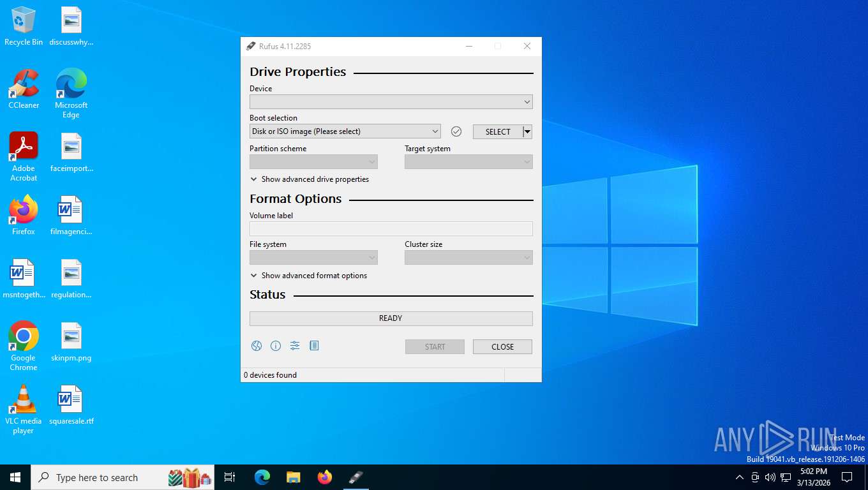Image resolution: width=868 pixels, height=490 pixels.
Task: Open Task View on the taskbar
Action: pos(230,477)
